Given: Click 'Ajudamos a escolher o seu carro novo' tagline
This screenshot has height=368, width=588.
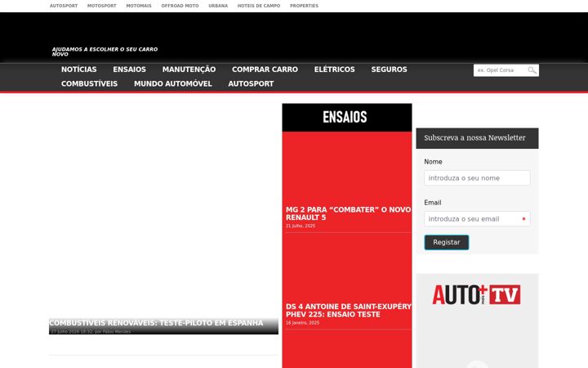Looking at the screenshot, I should [105, 52].
